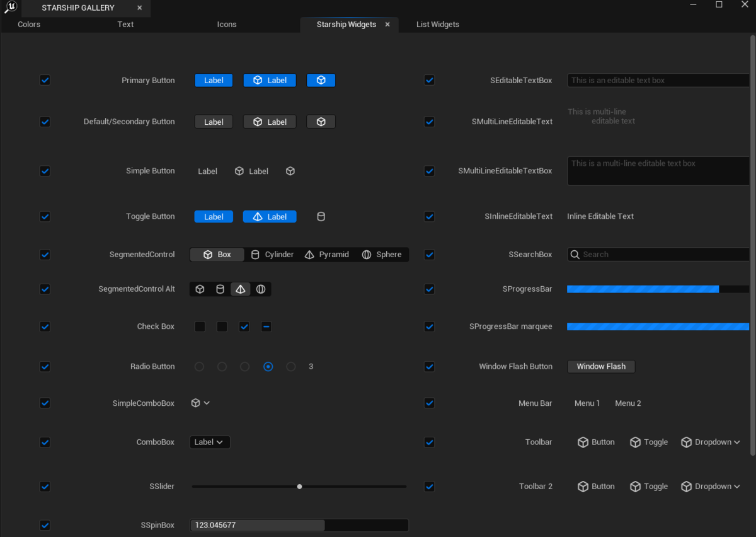Open Menu 2 in the Menu Bar
The image size is (756, 537).
pos(628,403)
